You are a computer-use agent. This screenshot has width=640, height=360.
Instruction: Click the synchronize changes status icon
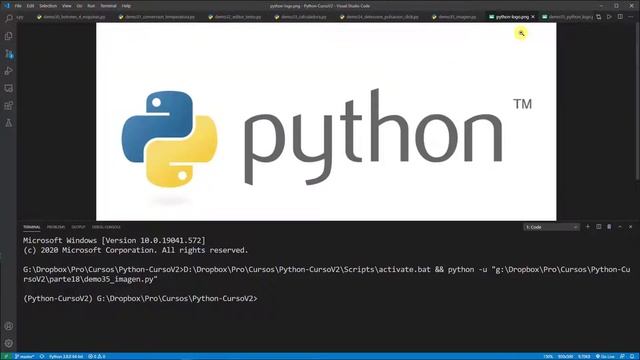[42, 356]
